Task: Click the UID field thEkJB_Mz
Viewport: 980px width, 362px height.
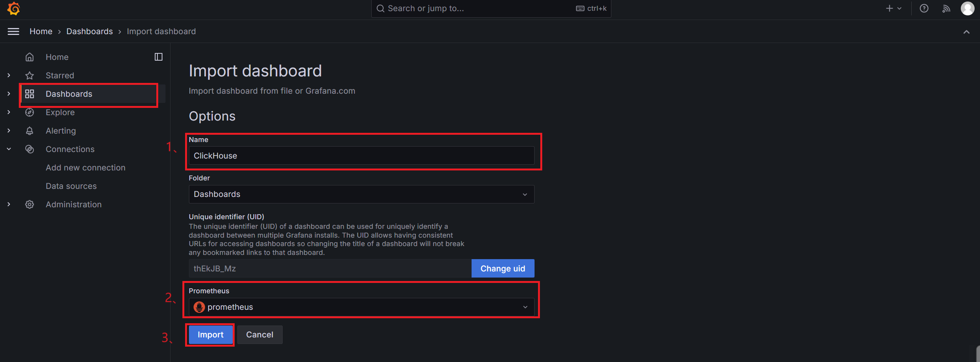Action: [330, 269]
